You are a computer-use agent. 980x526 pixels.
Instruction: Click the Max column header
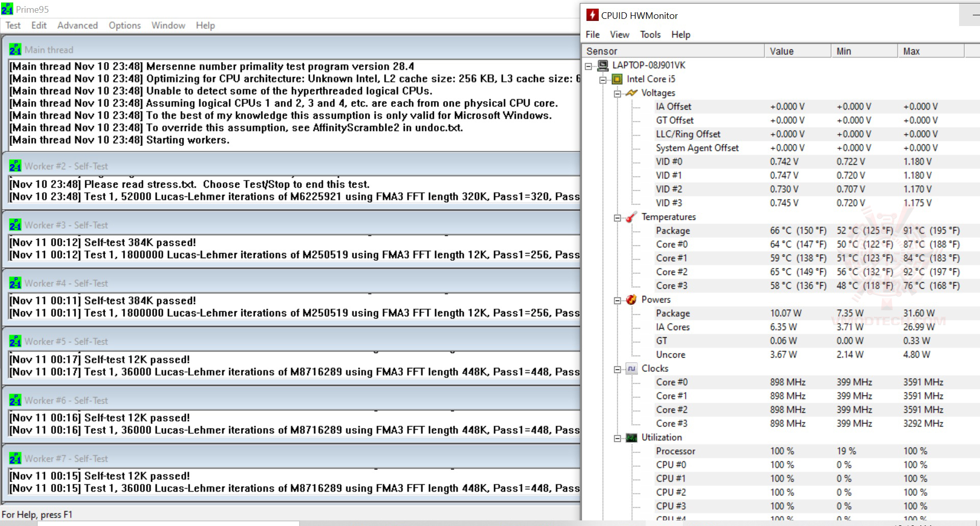tap(931, 51)
